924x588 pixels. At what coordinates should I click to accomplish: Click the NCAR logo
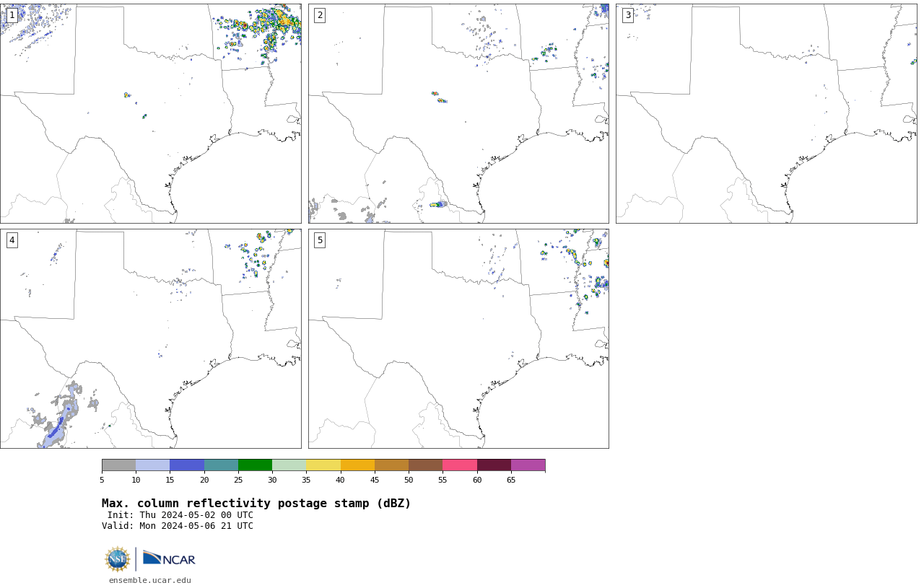(169, 558)
